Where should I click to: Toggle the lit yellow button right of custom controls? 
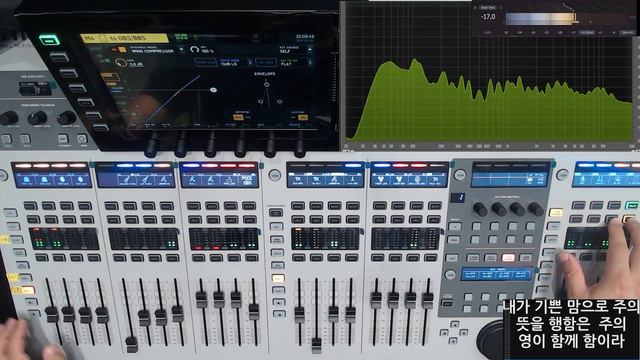coord(555,212)
